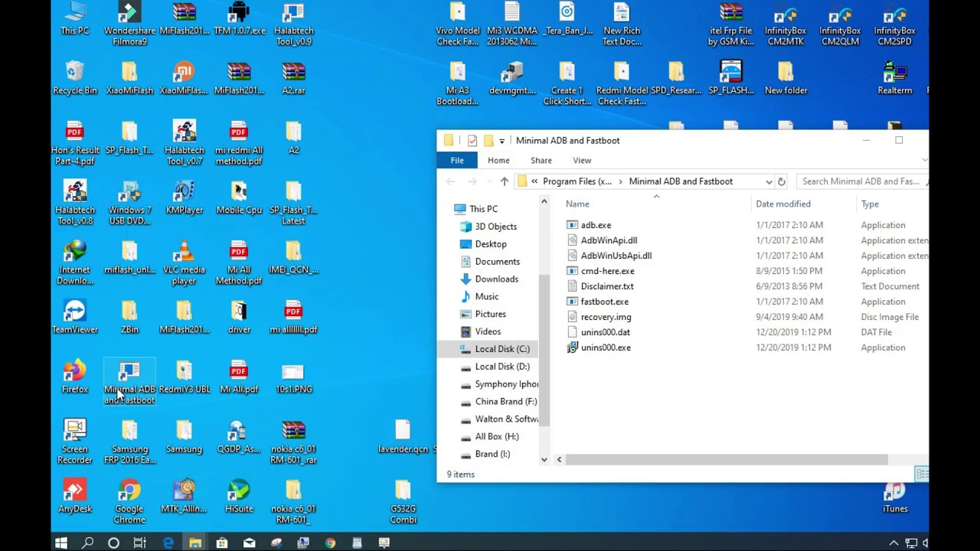Open Task View from the taskbar

point(139,543)
